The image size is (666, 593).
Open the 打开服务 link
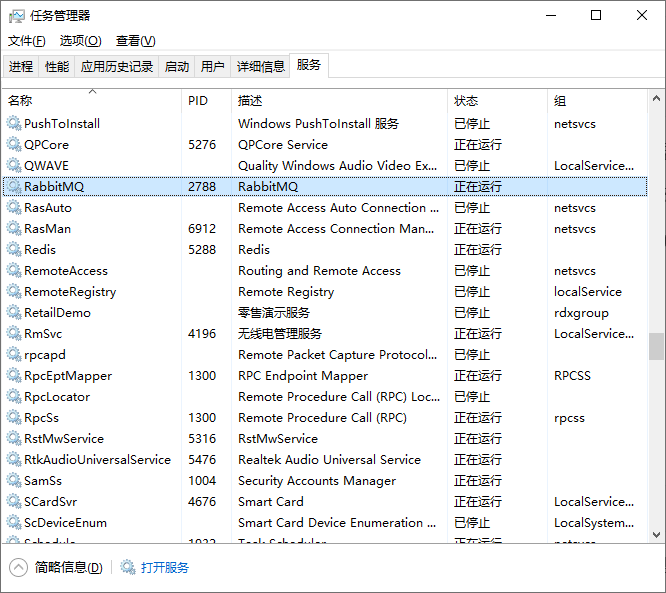(x=165, y=568)
